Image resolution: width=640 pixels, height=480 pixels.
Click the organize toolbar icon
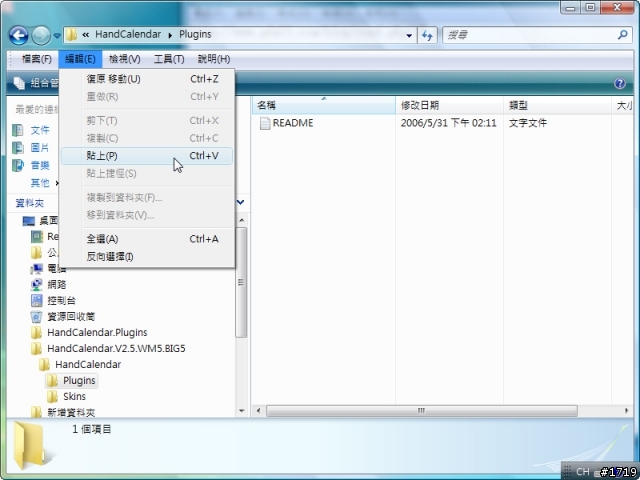click(x=19, y=83)
